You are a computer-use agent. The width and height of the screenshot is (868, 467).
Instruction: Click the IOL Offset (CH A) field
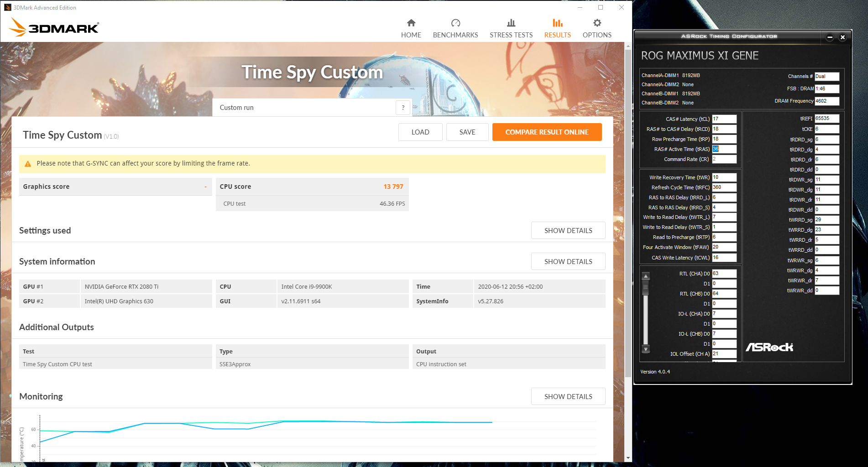tap(724, 354)
